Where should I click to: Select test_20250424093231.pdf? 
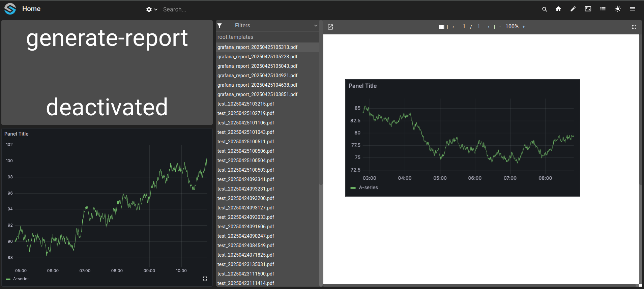point(268,189)
